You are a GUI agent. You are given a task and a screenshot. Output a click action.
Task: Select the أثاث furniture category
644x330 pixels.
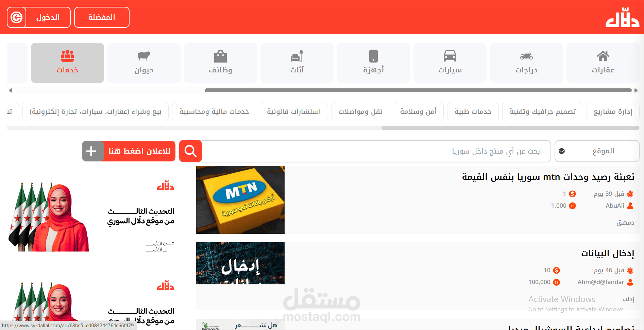point(296,63)
